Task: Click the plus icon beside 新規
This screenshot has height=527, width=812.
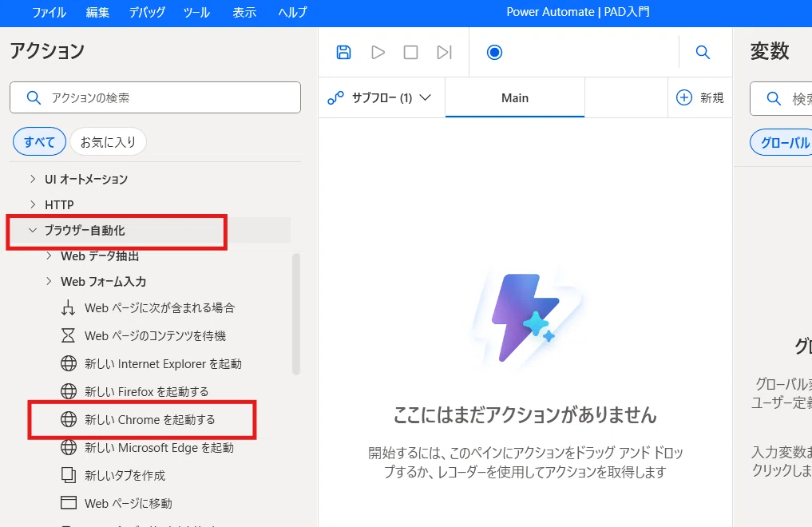Action: (x=684, y=97)
